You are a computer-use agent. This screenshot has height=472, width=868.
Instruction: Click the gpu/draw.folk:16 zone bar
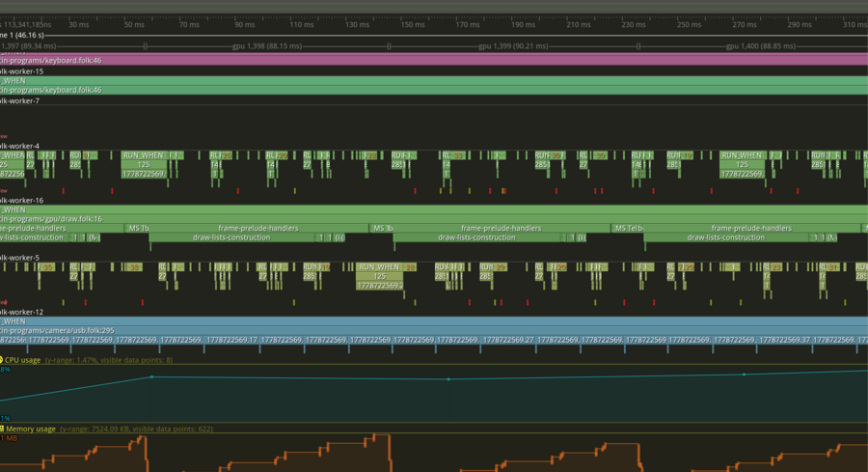point(434,219)
